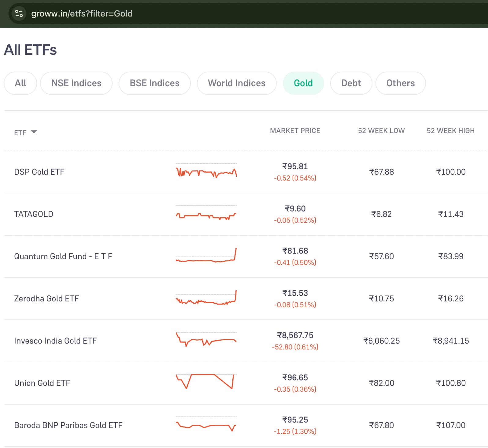Click 52 week high ₹100.80
This screenshot has height=448, width=488.
(x=451, y=383)
